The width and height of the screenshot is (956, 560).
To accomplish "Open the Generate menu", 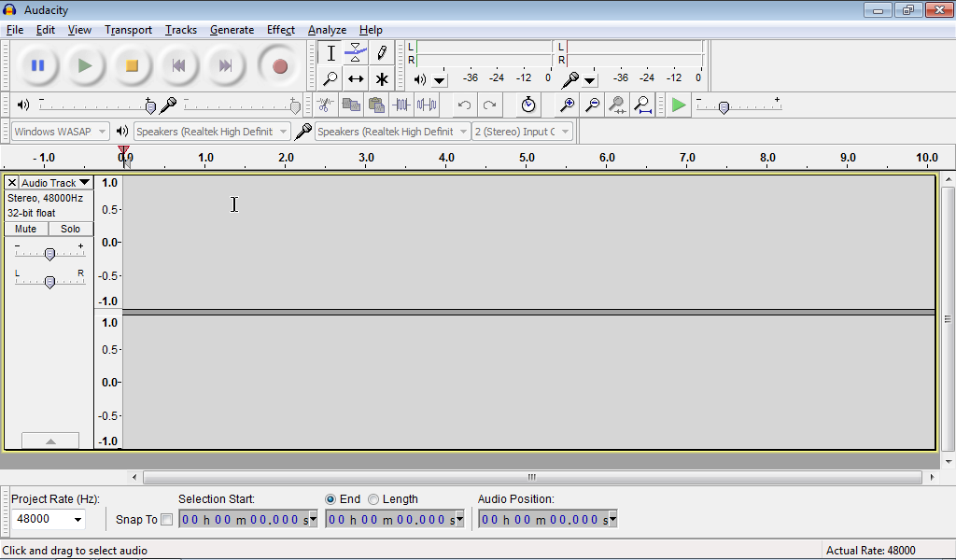I will [232, 30].
